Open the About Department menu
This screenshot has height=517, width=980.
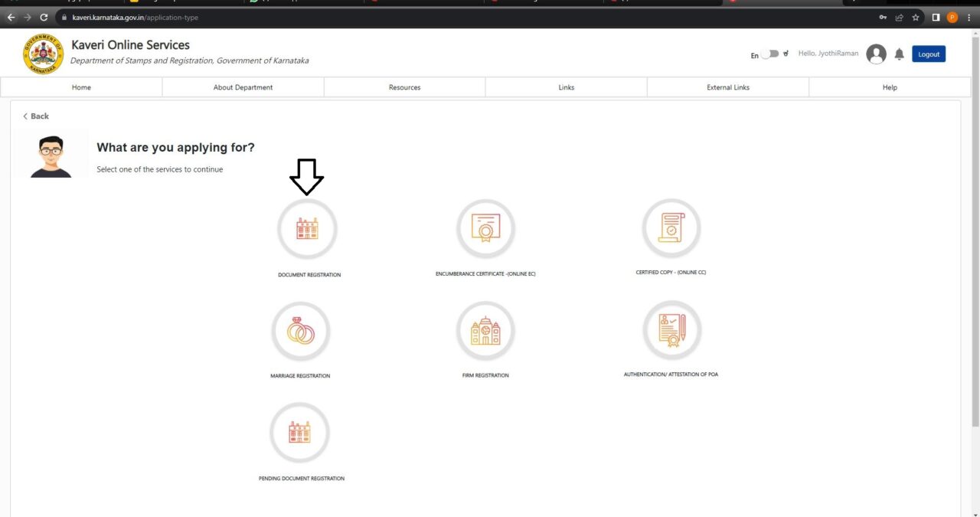tap(243, 87)
